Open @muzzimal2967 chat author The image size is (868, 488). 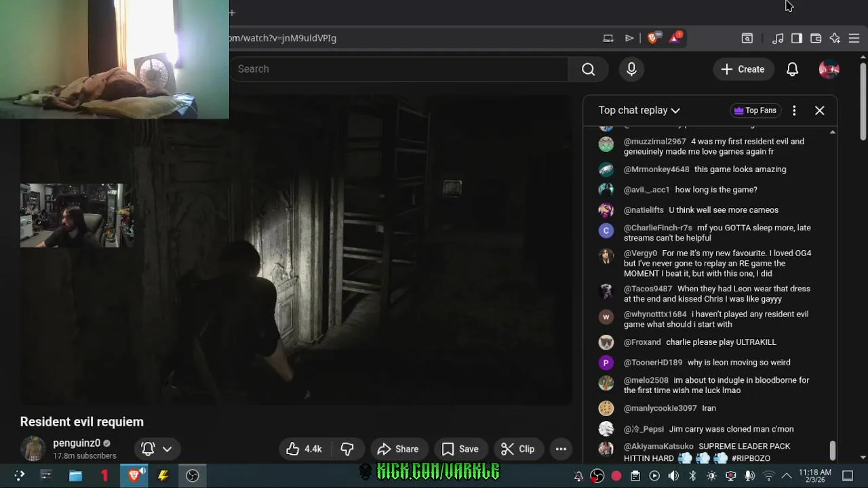pyautogui.click(x=654, y=142)
